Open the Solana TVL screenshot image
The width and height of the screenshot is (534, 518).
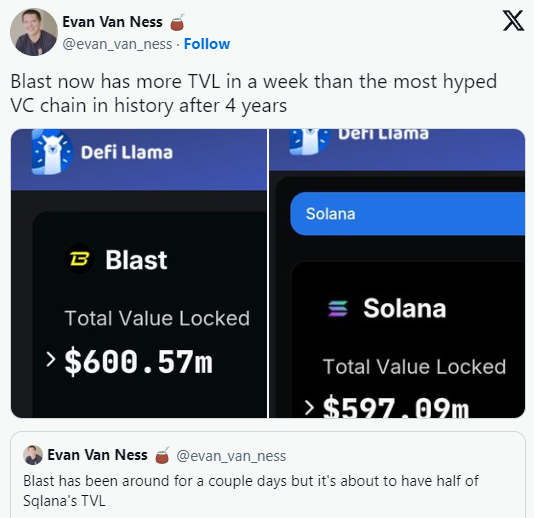tap(397, 273)
